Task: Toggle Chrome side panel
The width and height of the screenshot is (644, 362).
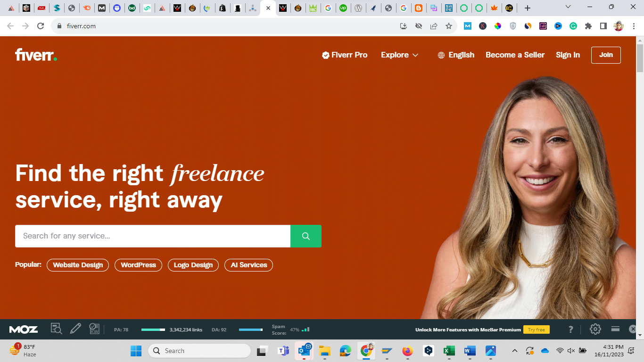Action: click(603, 26)
